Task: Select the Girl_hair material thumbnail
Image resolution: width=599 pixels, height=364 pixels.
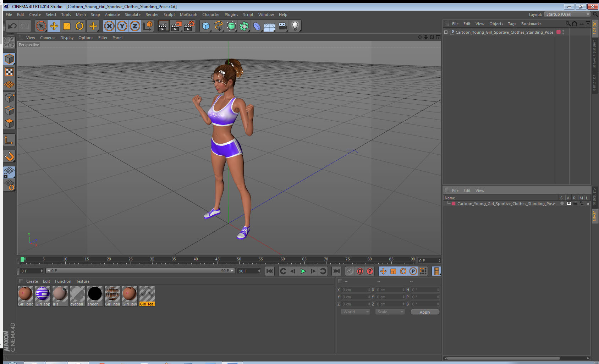Action: (112, 296)
